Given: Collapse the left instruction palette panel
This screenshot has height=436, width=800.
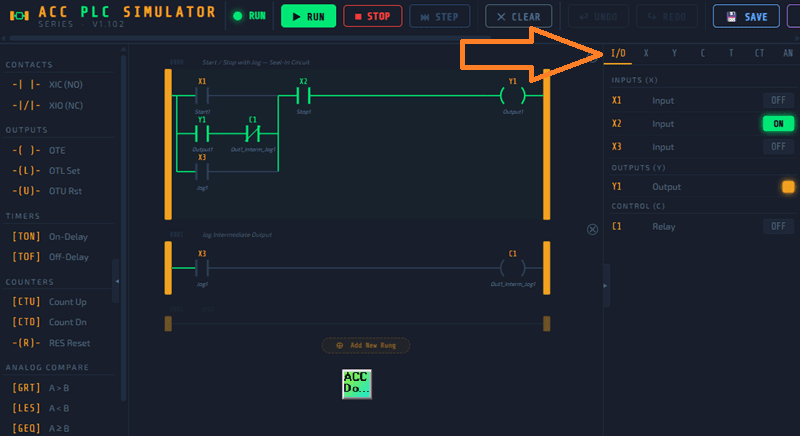Looking at the screenshot, I should click(117, 282).
